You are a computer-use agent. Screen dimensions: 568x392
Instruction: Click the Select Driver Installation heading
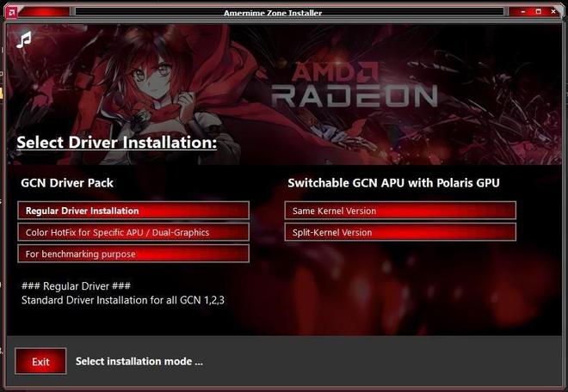click(117, 143)
